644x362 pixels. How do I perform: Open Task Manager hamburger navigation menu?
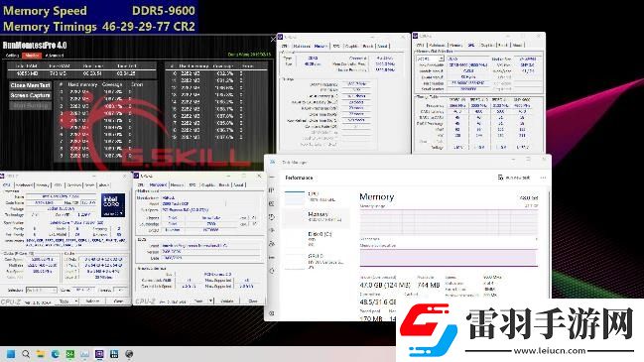click(x=272, y=178)
